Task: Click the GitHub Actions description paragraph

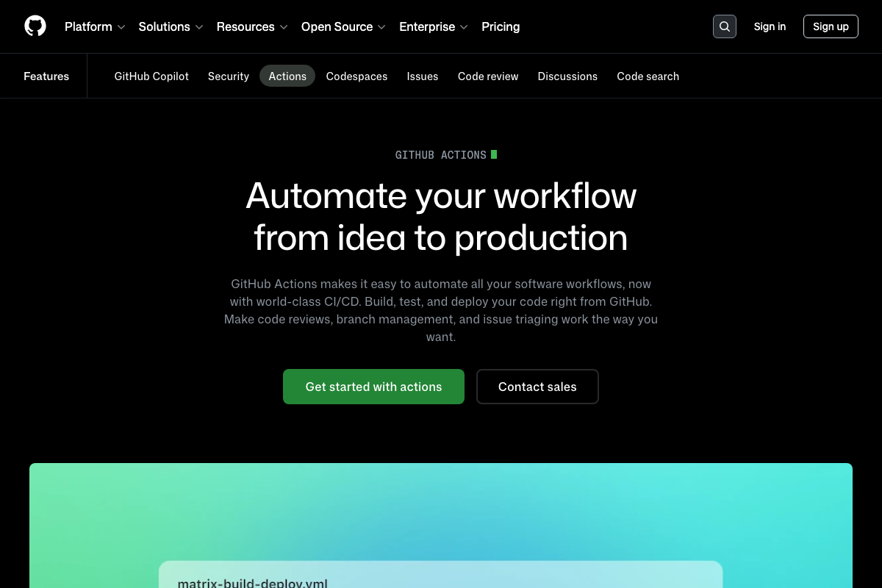Action: pos(441,310)
